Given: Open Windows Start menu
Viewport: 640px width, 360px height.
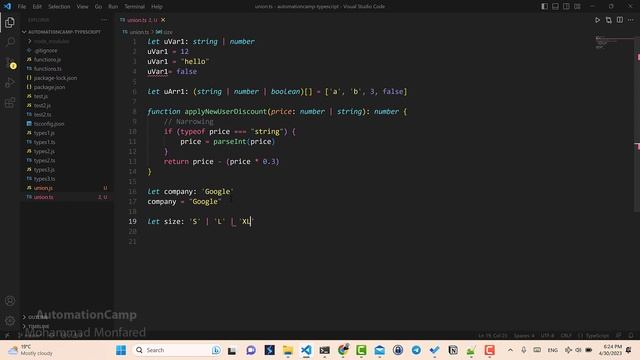Looking at the screenshot, I should click(121, 350).
